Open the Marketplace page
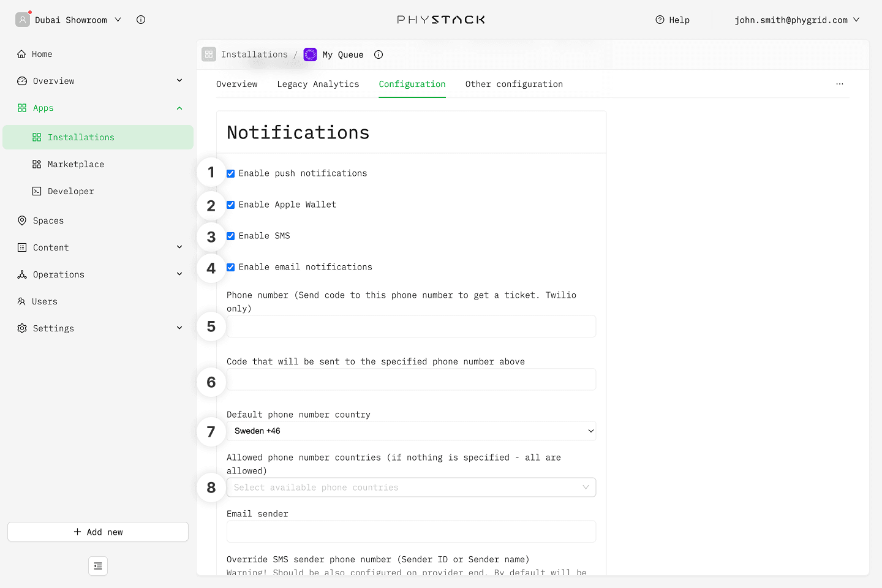Image resolution: width=882 pixels, height=588 pixels. pos(75,164)
